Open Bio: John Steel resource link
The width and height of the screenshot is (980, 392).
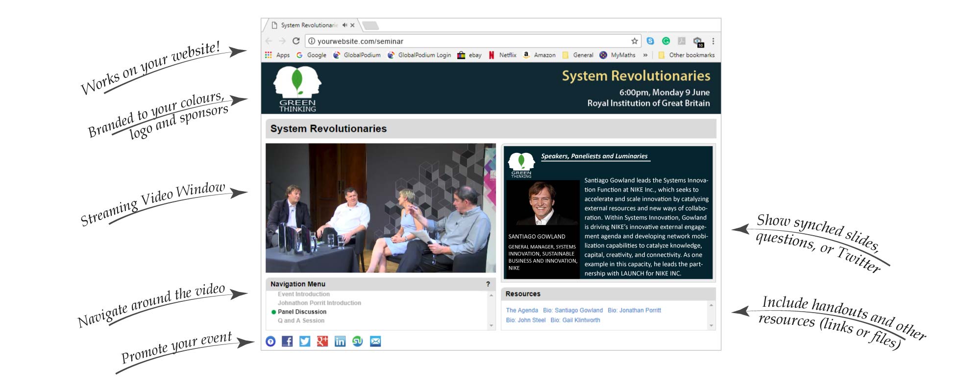[526, 320]
